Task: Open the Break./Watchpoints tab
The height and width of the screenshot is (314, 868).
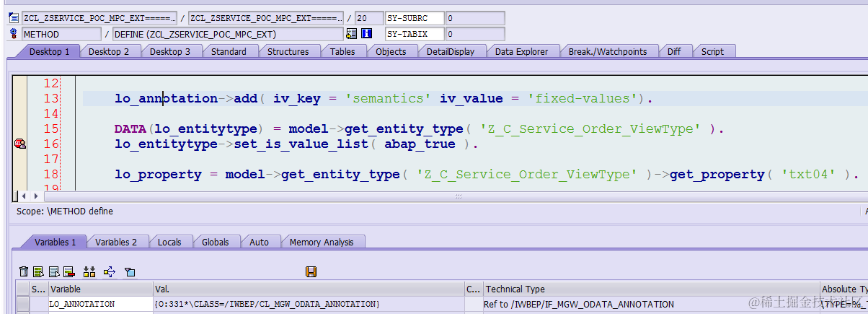Action: pyautogui.click(x=608, y=51)
